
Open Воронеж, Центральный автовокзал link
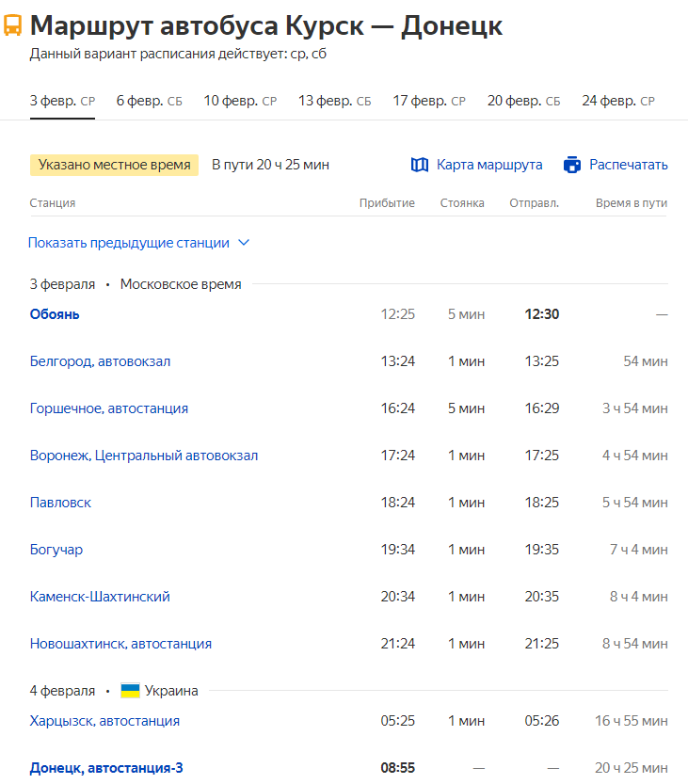tap(143, 456)
